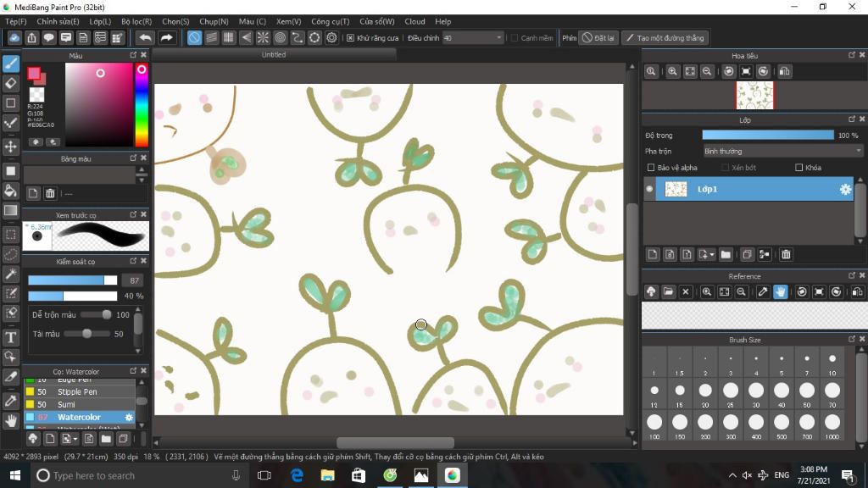Add a new layer in layer panel
The height and width of the screenshot is (488, 868).
click(x=653, y=254)
